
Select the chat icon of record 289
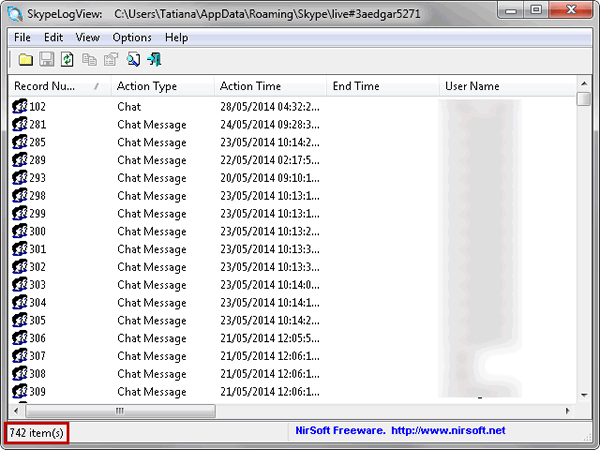(x=20, y=160)
